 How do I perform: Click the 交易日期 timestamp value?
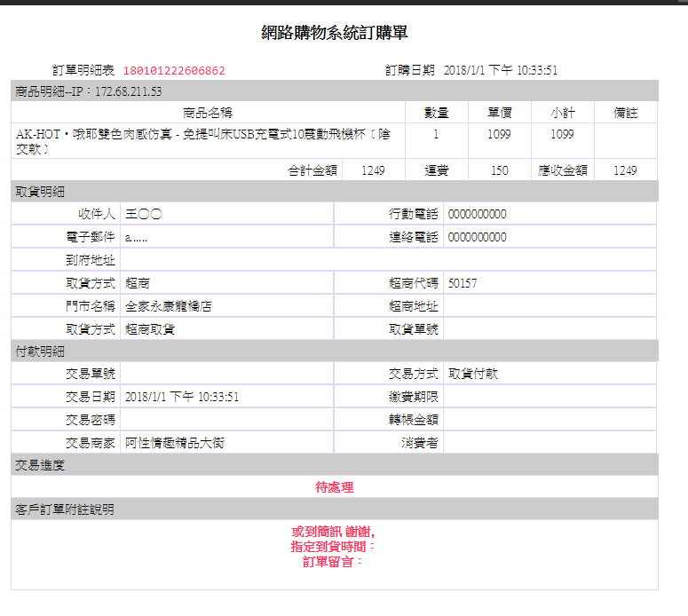[x=182, y=397]
